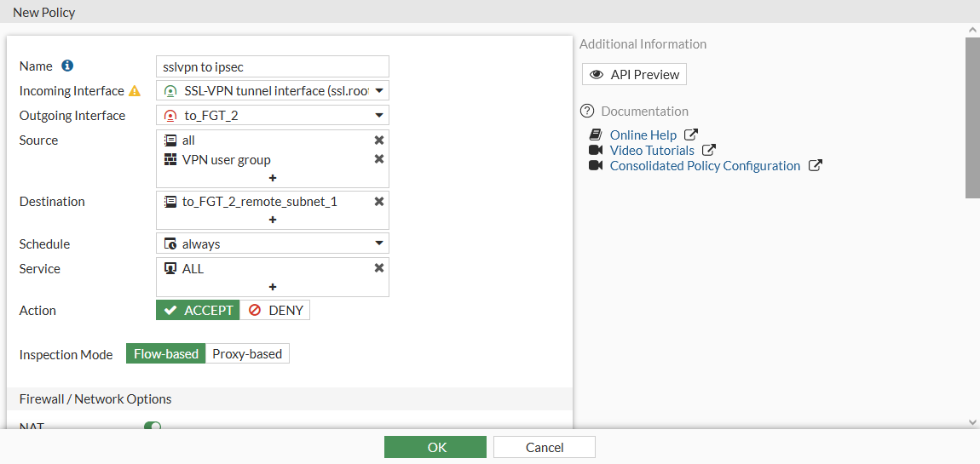Add a new Source entry with plus

tap(273, 178)
